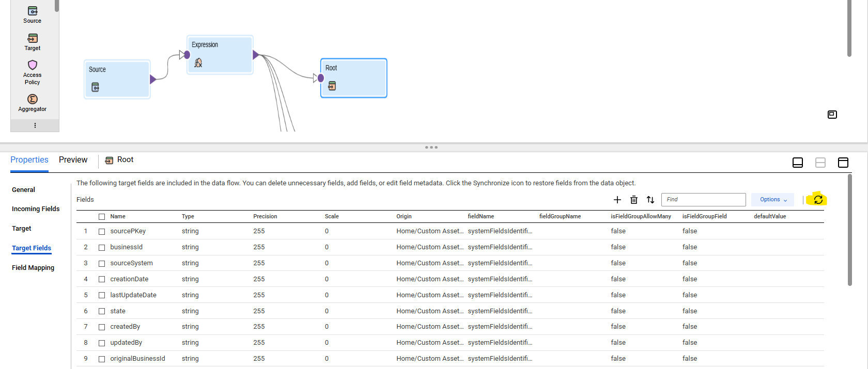Viewport: 868px width, 369px height.
Task: Select the Aggregator transformation in palette
Action: click(x=32, y=103)
